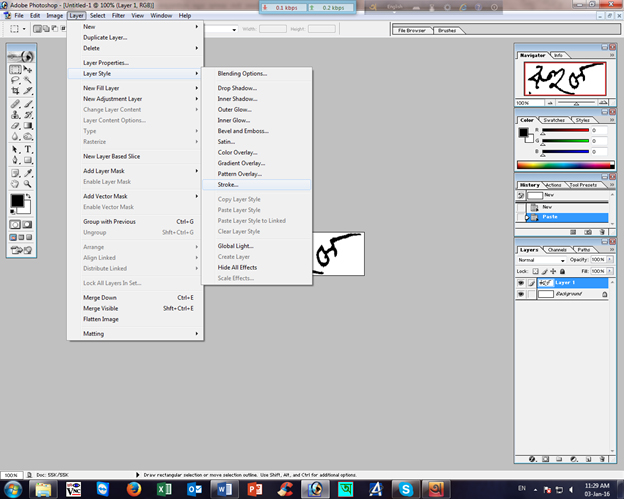Click Navigator preview thumbnail
624x499 pixels.
[565, 79]
